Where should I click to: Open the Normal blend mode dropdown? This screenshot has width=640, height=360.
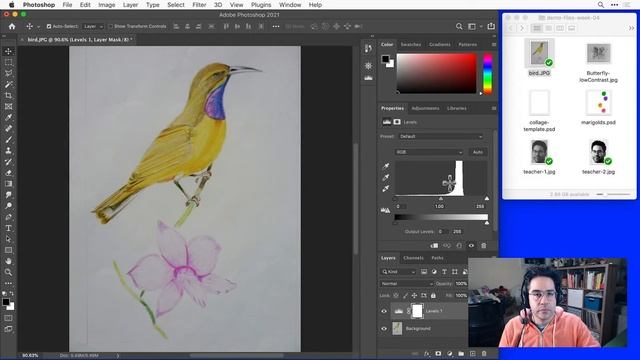407,284
